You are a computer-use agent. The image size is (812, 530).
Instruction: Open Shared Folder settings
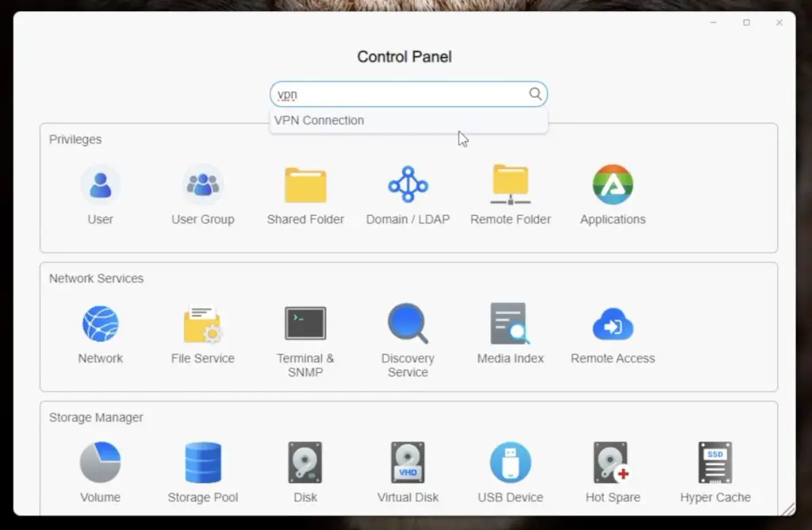click(305, 186)
